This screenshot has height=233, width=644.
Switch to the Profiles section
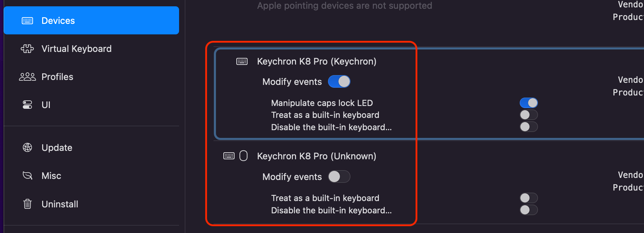point(57,77)
